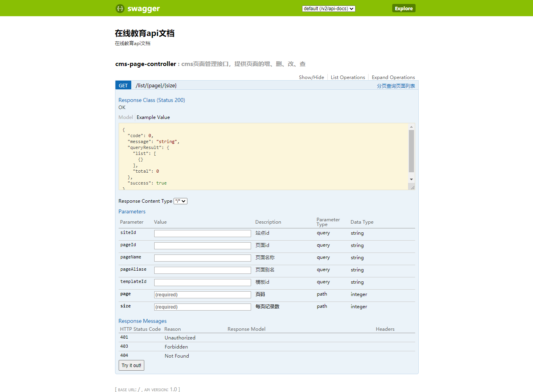Click the textarea resize handle

click(x=412, y=187)
